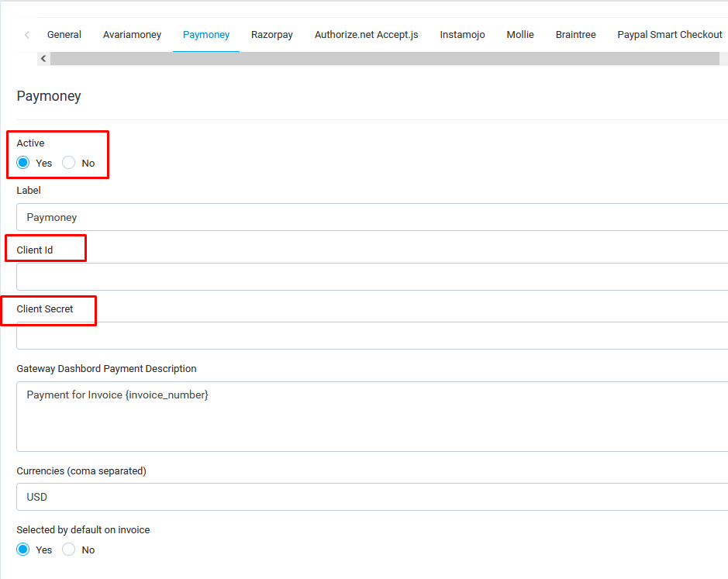
Task: Click the Currencies field showing USD
Action: point(372,497)
